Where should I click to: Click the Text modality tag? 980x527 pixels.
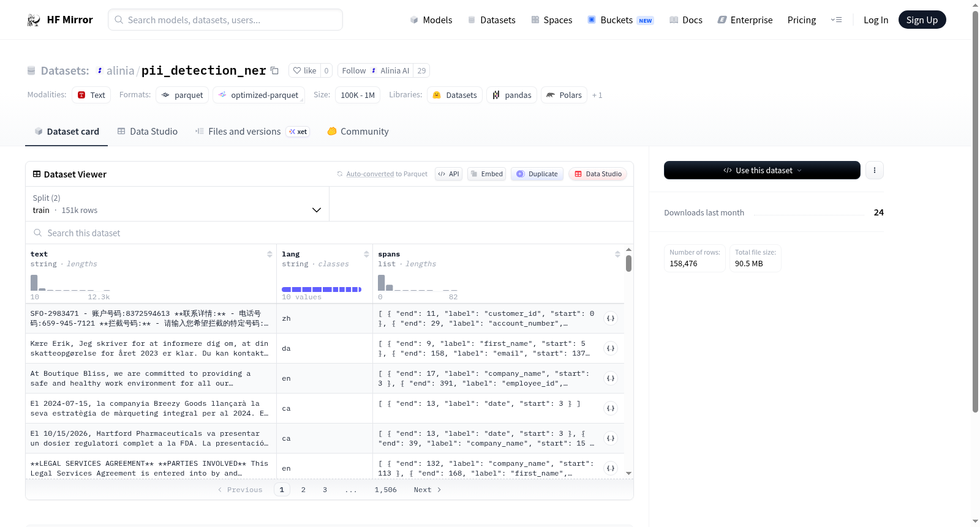(x=91, y=95)
